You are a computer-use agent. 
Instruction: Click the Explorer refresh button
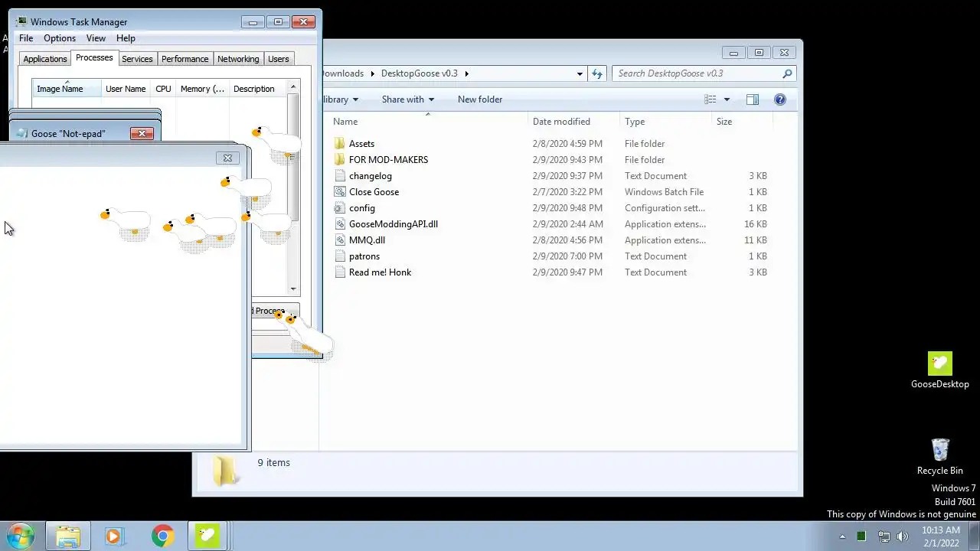597,73
